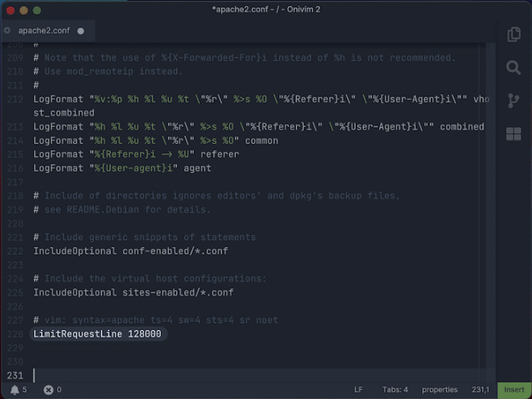Click the LogFormat line ending in agent

click(x=122, y=168)
